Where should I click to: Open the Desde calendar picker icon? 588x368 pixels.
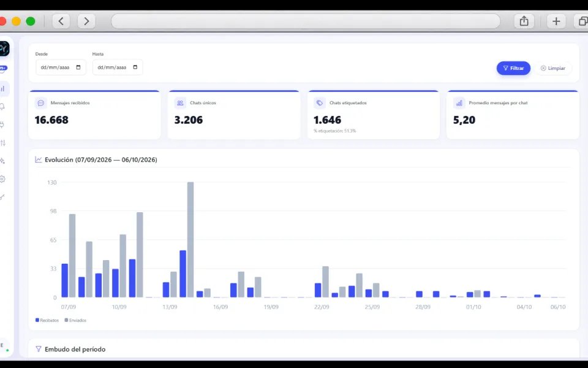(x=78, y=67)
